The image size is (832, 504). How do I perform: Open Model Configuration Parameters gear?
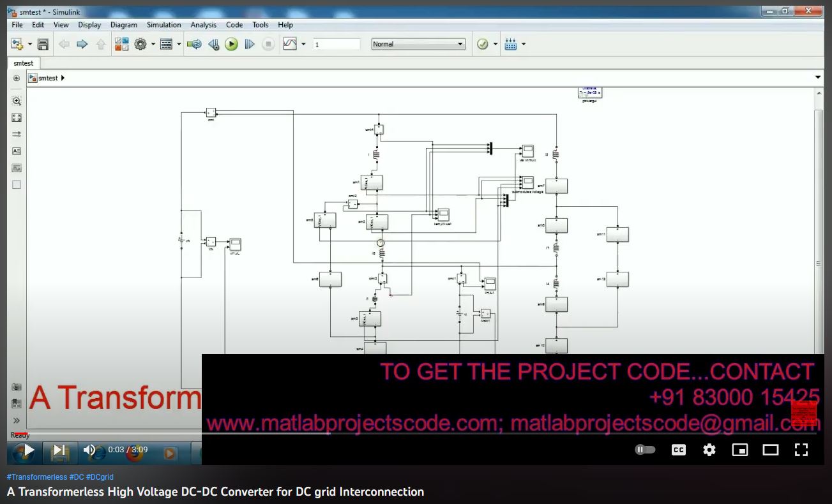140,44
